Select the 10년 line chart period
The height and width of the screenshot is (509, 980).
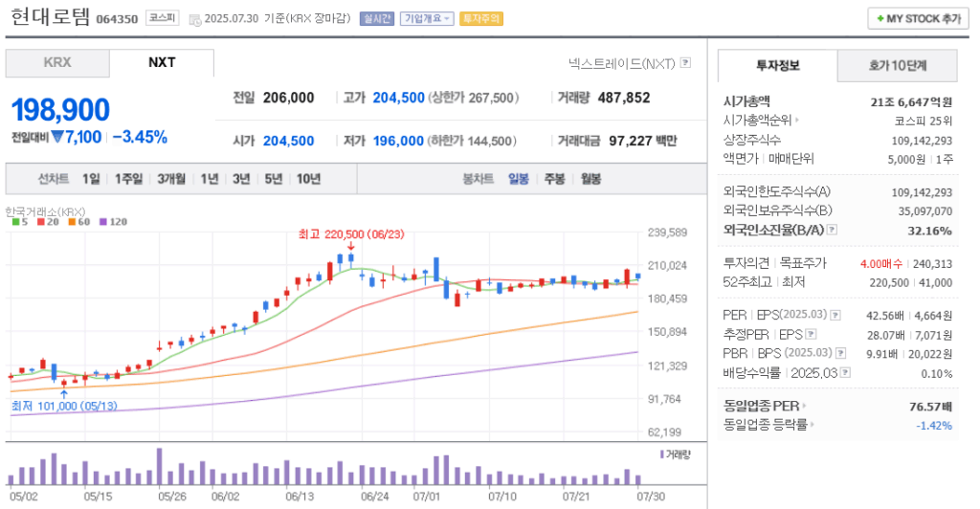pyautogui.click(x=308, y=179)
